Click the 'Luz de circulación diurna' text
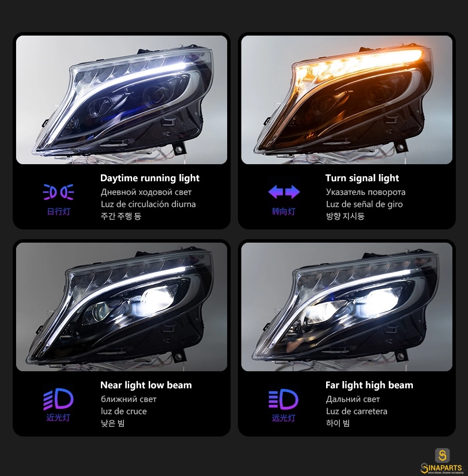Image resolution: width=468 pixels, height=476 pixels. 148,204
